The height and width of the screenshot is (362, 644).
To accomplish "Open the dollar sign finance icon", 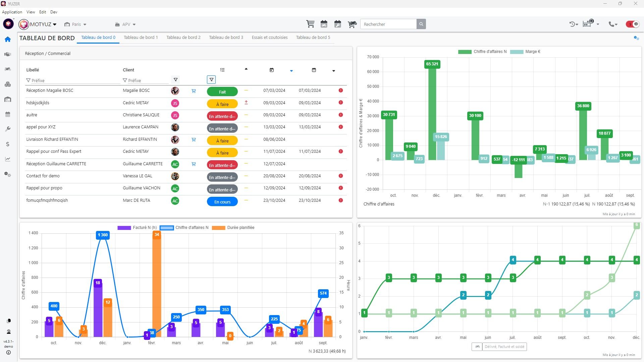I will click(8, 144).
